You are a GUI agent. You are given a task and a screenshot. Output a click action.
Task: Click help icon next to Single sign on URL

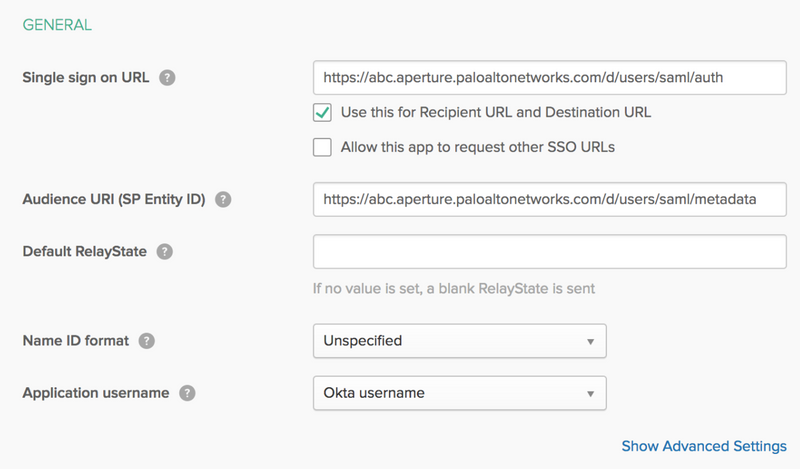(168, 79)
